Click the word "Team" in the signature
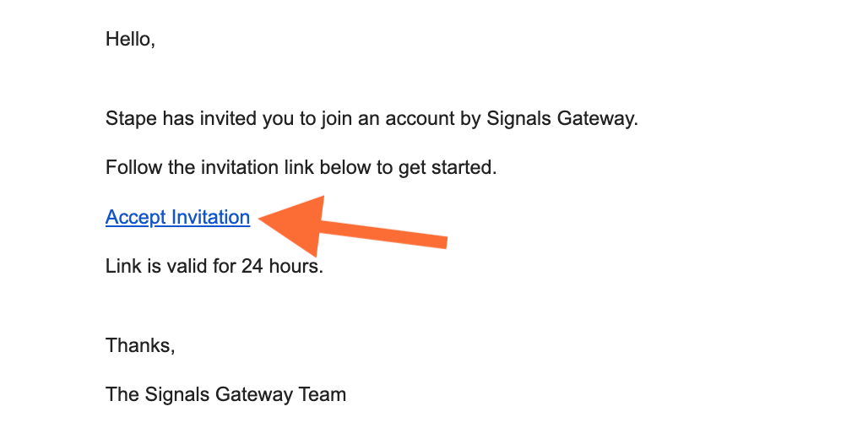Image resolution: width=868 pixels, height=439 pixels. coord(323,394)
